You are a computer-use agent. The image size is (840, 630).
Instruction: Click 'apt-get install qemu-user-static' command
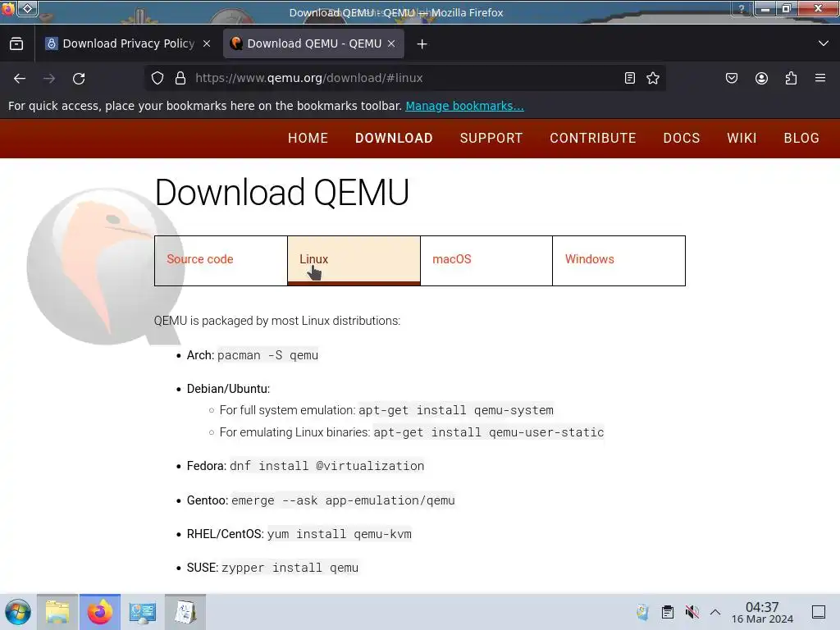[x=489, y=432]
